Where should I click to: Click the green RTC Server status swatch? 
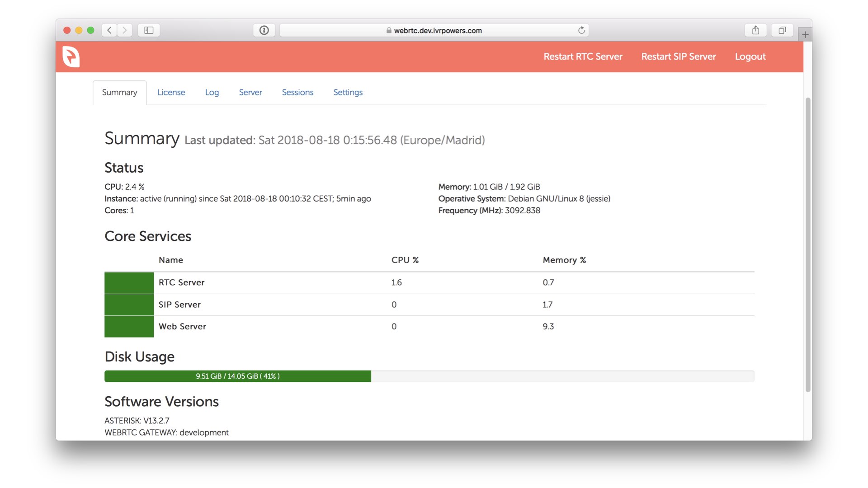click(129, 283)
